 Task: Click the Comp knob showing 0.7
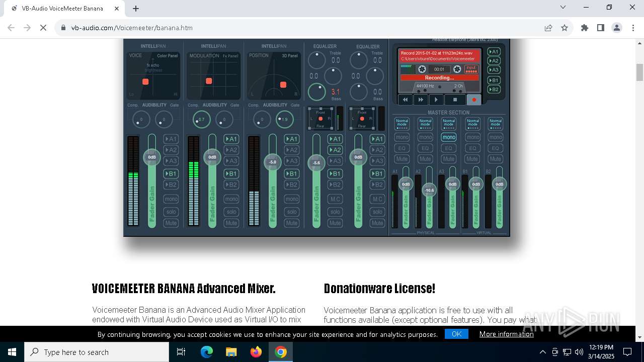coord(201,120)
